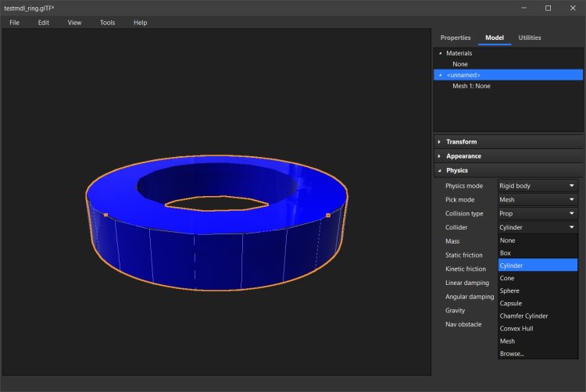Image resolution: width=586 pixels, height=392 pixels.
Task: Collapse the Physics section
Action: pos(456,170)
